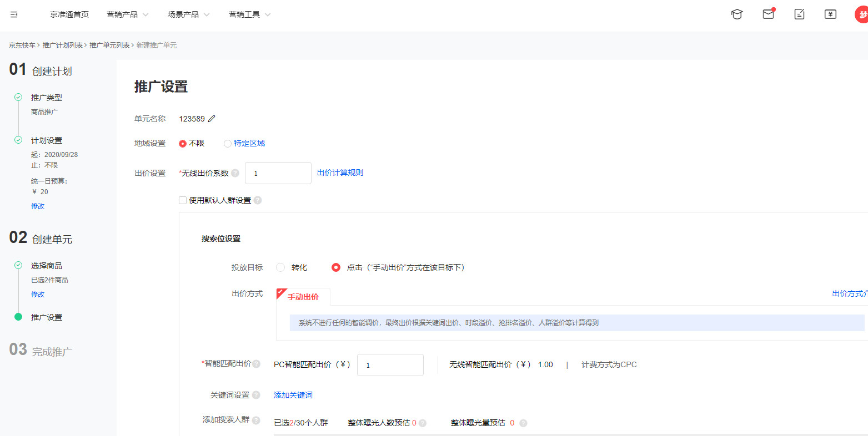Click the PC智能匹配出价 input field
868x436 pixels.
pos(390,365)
